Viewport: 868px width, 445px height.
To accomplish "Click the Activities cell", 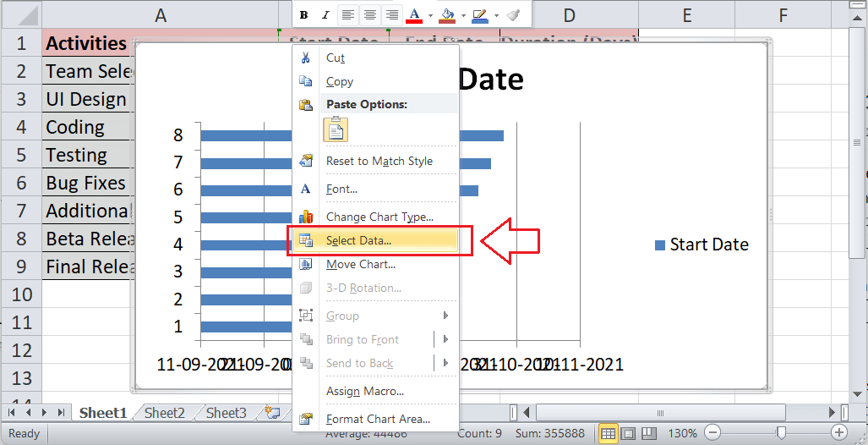I will (87, 43).
